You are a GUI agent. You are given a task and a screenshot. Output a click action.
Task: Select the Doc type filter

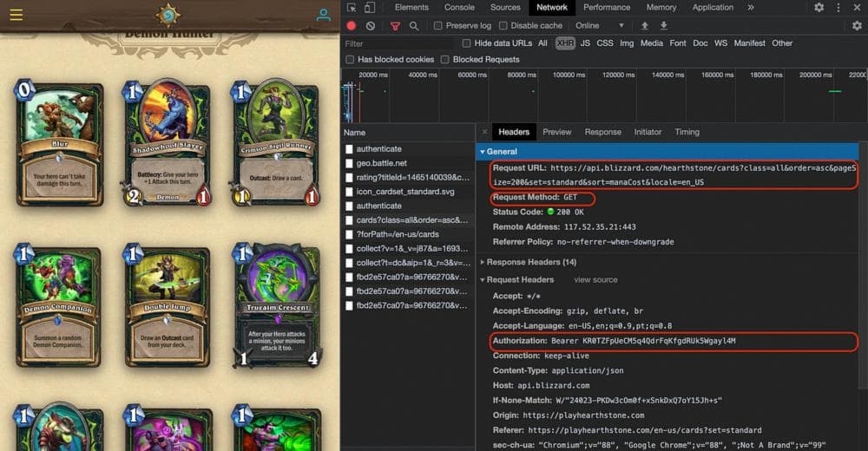point(700,43)
